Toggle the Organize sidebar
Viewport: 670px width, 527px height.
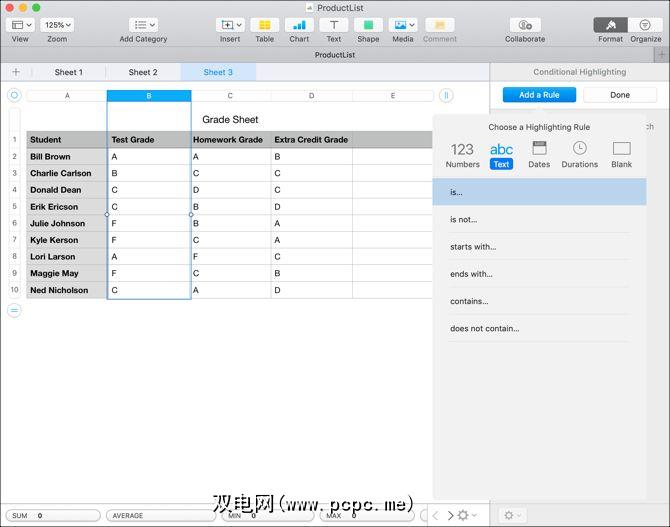coord(645,25)
